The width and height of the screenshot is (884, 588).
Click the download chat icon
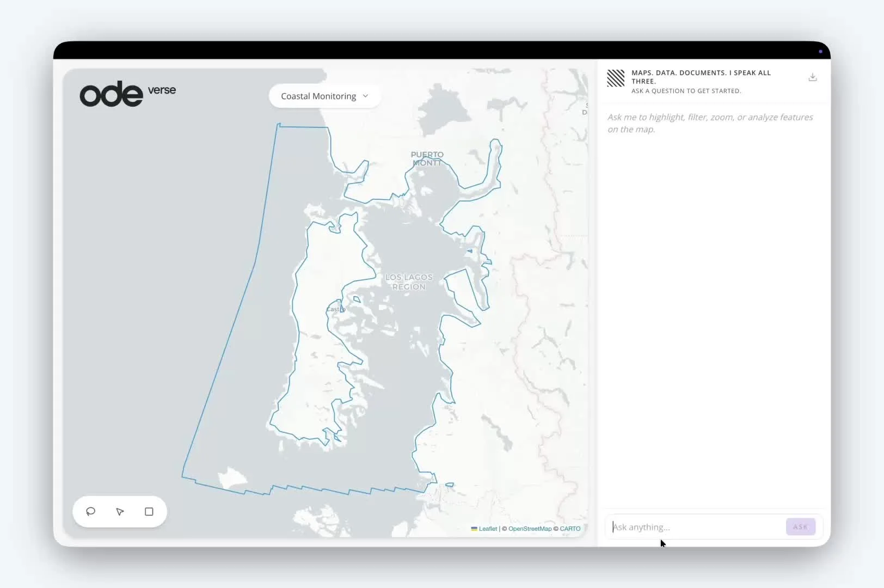pyautogui.click(x=812, y=77)
